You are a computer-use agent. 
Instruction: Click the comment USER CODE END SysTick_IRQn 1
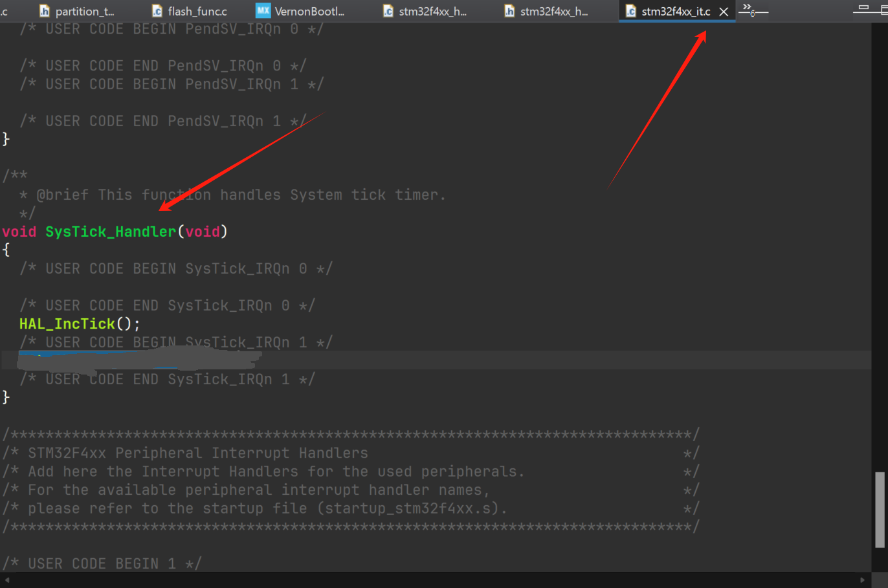167,379
